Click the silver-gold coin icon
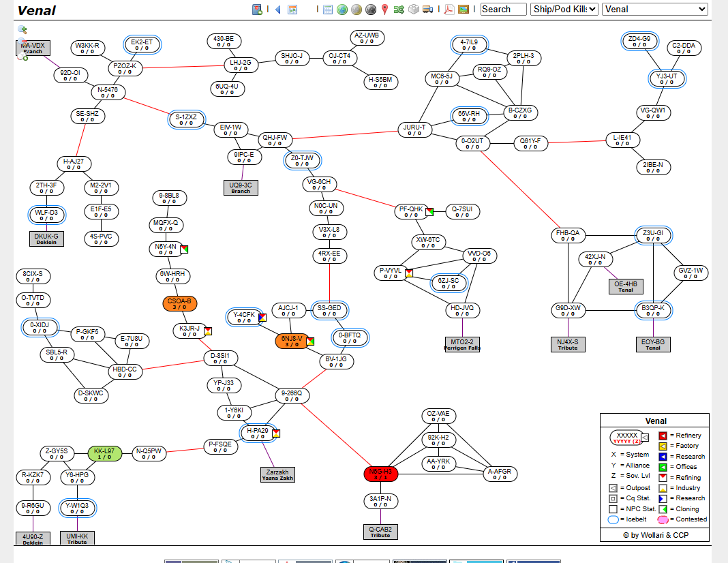728x563 pixels. click(x=356, y=10)
